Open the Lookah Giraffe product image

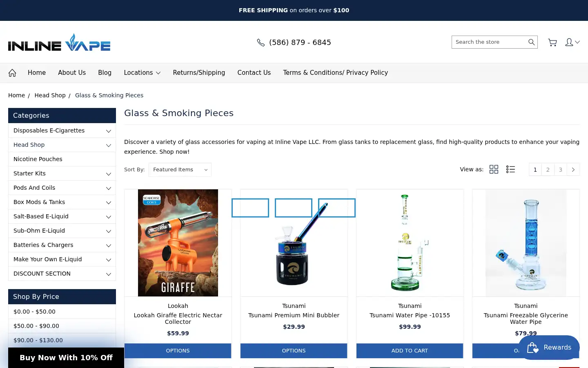tap(178, 243)
